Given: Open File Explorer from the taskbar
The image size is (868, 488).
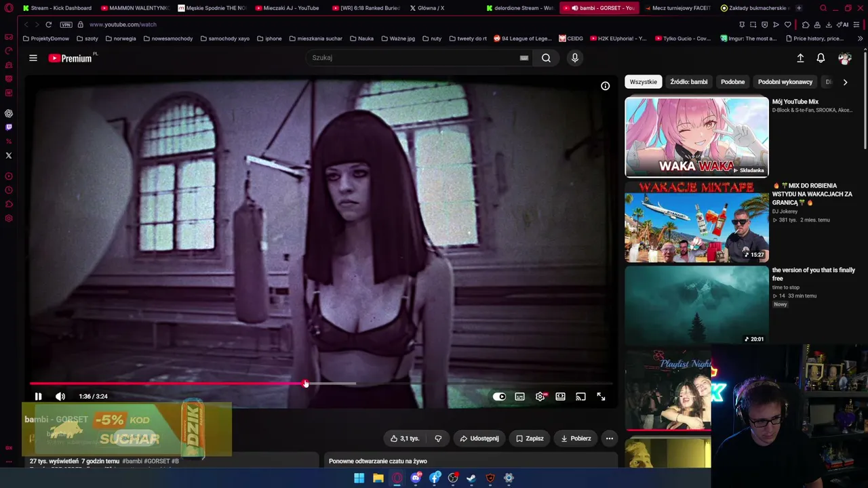Looking at the screenshot, I should coord(378,478).
